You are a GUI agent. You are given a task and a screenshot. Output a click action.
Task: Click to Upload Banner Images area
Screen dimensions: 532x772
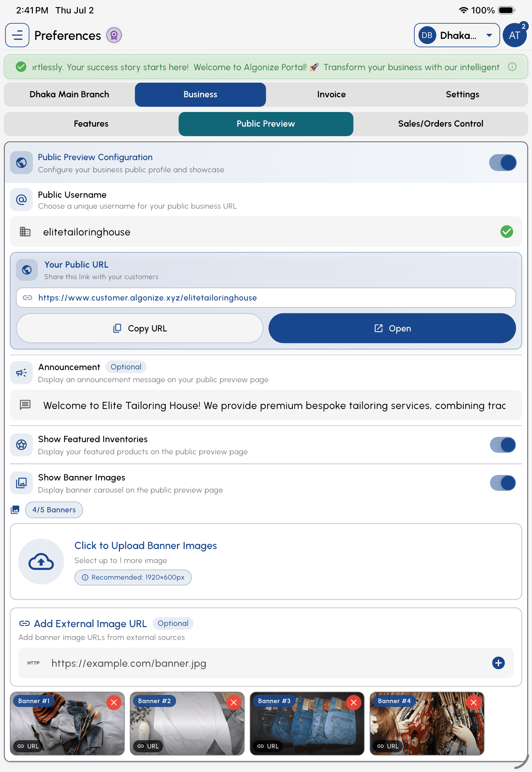pos(266,561)
